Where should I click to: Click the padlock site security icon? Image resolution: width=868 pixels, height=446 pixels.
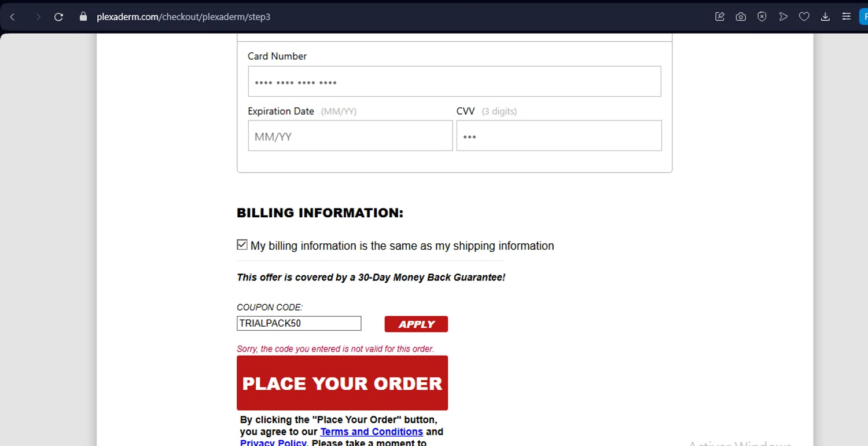[x=83, y=17]
